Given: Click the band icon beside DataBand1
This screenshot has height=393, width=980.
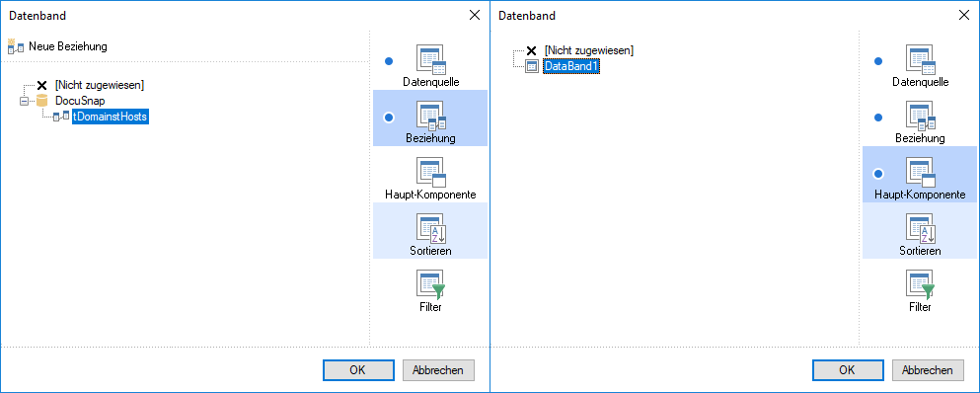Looking at the screenshot, I should coord(532,66).
